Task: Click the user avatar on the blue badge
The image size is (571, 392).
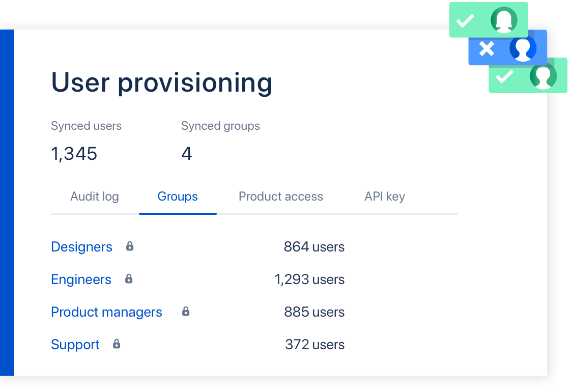Action: [523, 48]
